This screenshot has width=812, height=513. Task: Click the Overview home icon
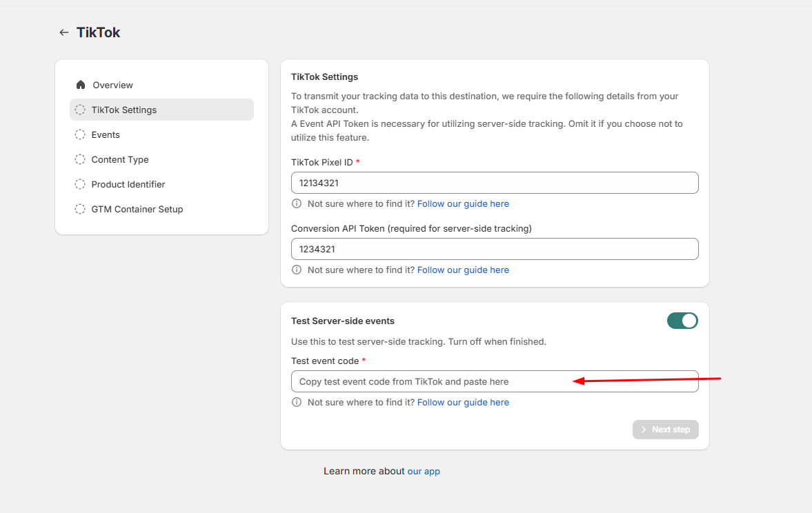point(81,85)
